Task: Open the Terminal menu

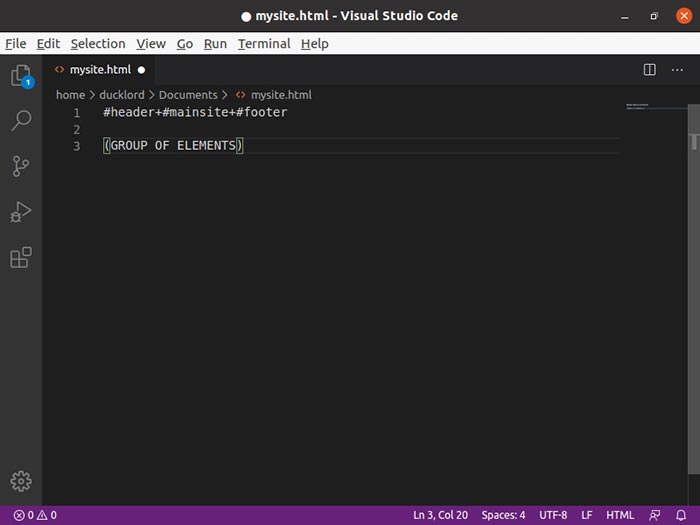Action: (264, 44)
